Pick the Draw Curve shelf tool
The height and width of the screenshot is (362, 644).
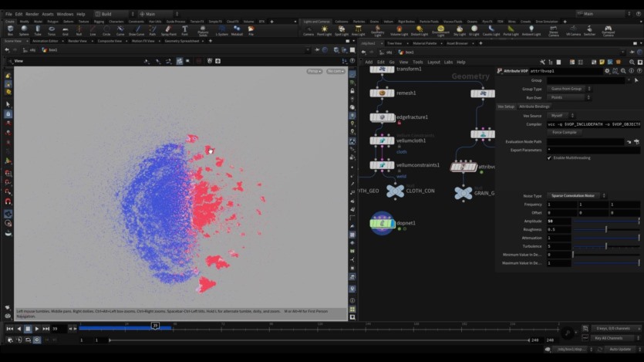137,30
